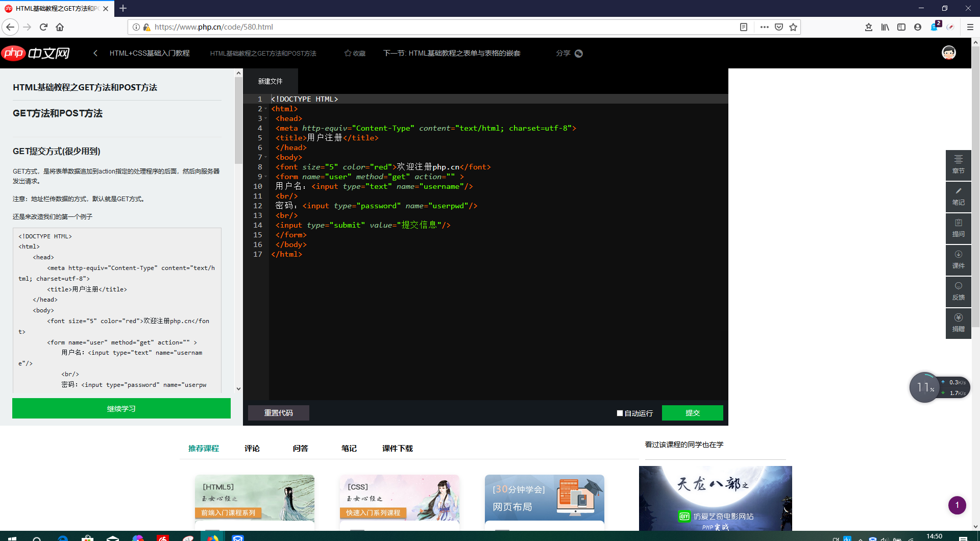The image size is (980, 541).
Task: Toggle the Firefox sidebar view button
Action: (x=901, y=27)
